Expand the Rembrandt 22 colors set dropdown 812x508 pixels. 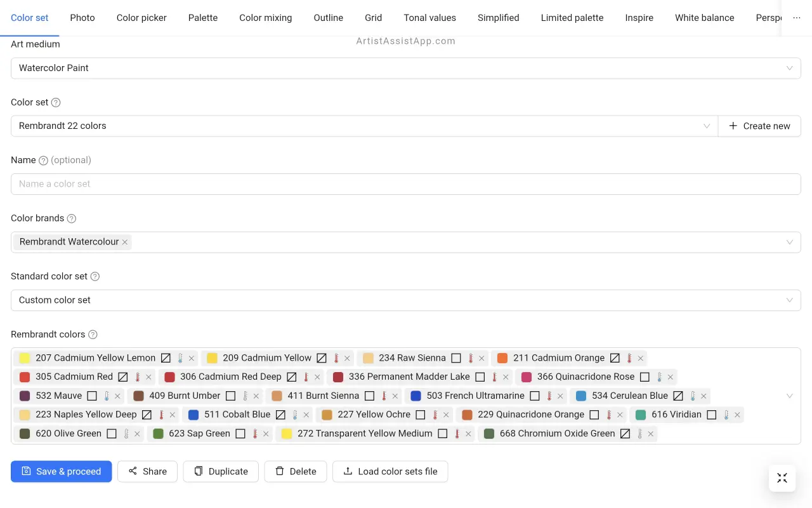click(x=364, y=126)
